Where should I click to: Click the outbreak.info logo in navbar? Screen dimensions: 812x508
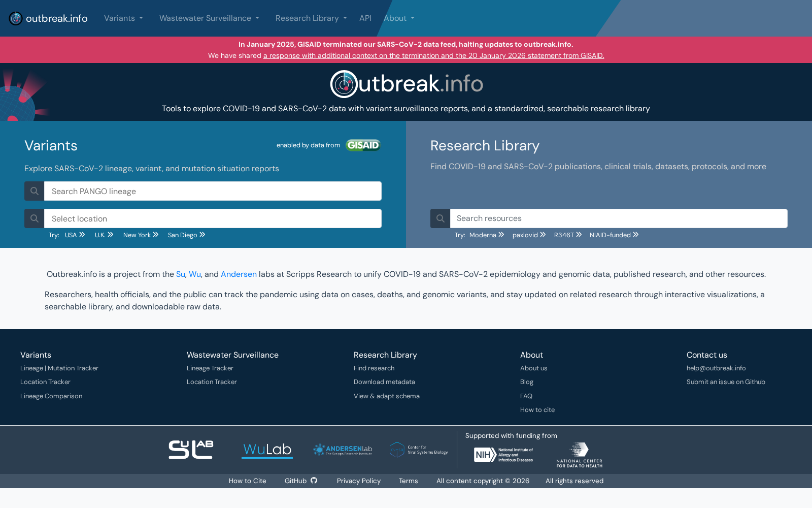[16, 18]
